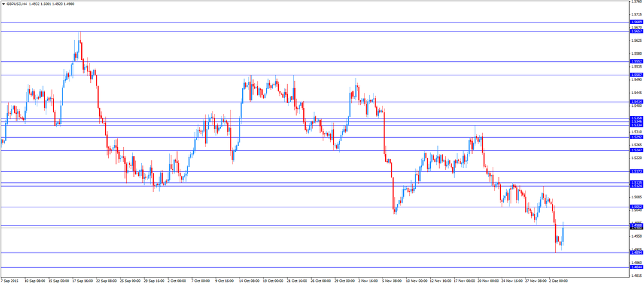
Task: Select the 1.4988 horizontal line price label
Action: click(636, 225)
